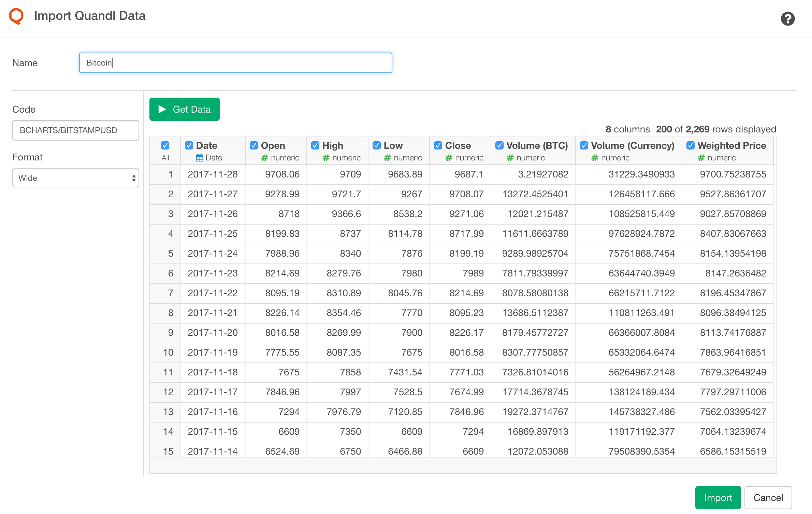This screenshot has height=514, width=812.
Task: Select the 2017-11-28 date cell in row 1
Action: click(213, 174)
